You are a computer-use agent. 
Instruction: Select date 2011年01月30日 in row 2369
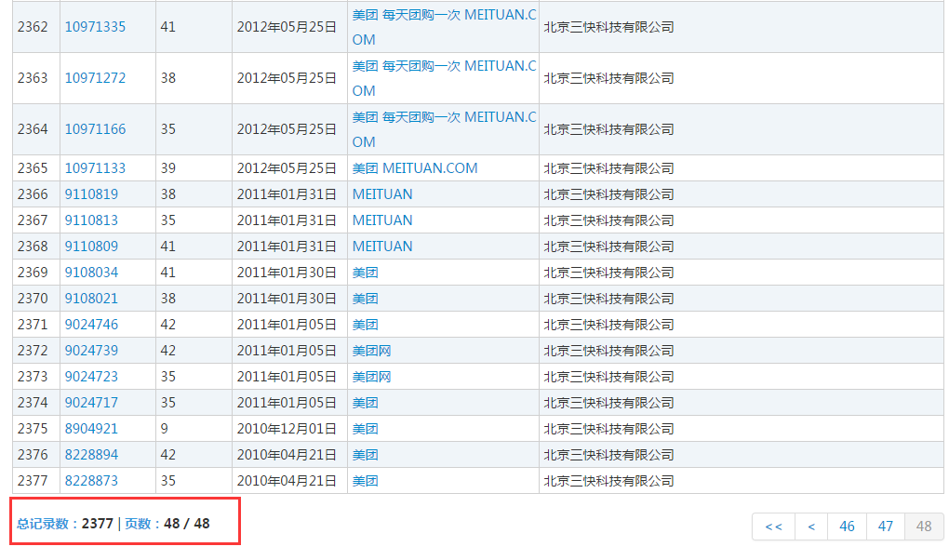pos(287,273)
